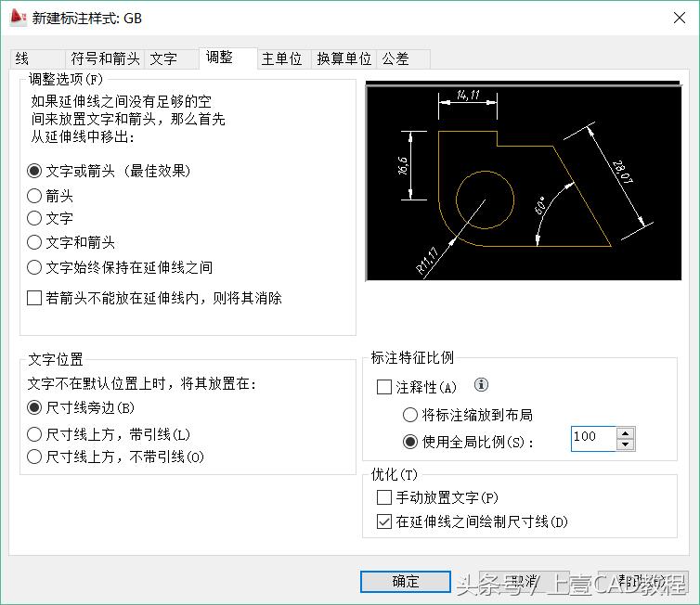700x605 pixels.
Task: Enable 若箭头不能放在延伸线内，则将其消除 checkbox
Action: point(154,298)
